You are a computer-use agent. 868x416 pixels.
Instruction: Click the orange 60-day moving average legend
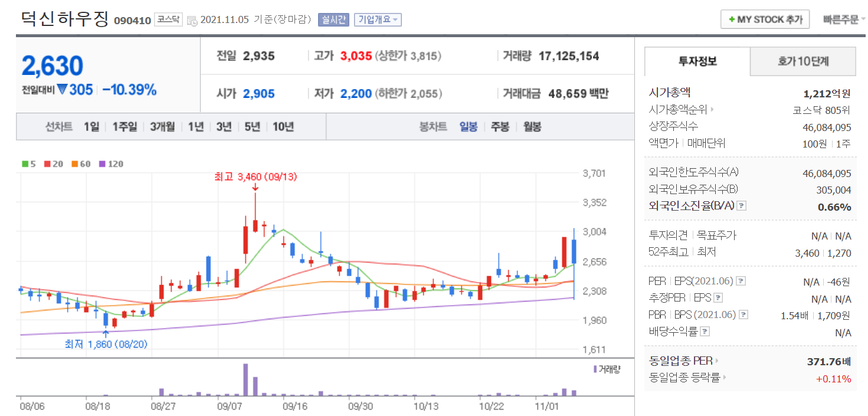point(81,164)
